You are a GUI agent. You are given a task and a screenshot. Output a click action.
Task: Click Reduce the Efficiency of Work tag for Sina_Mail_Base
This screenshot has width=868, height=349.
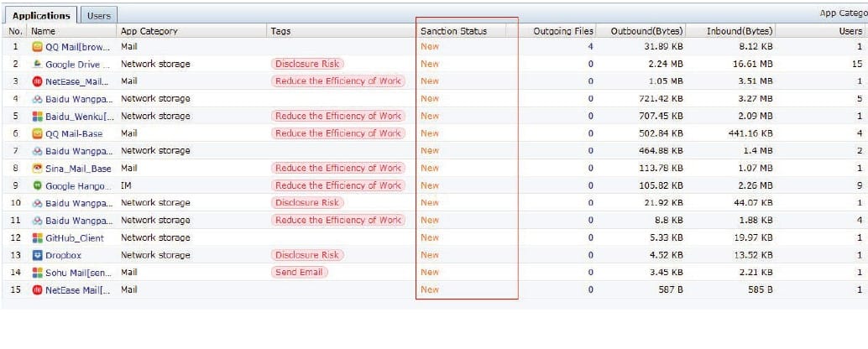(337, 168)
